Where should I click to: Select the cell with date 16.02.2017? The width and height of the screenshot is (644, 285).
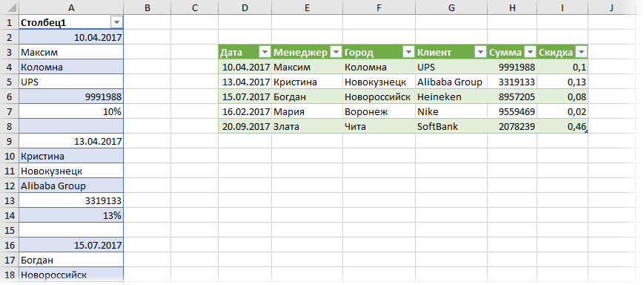point(245,111)
